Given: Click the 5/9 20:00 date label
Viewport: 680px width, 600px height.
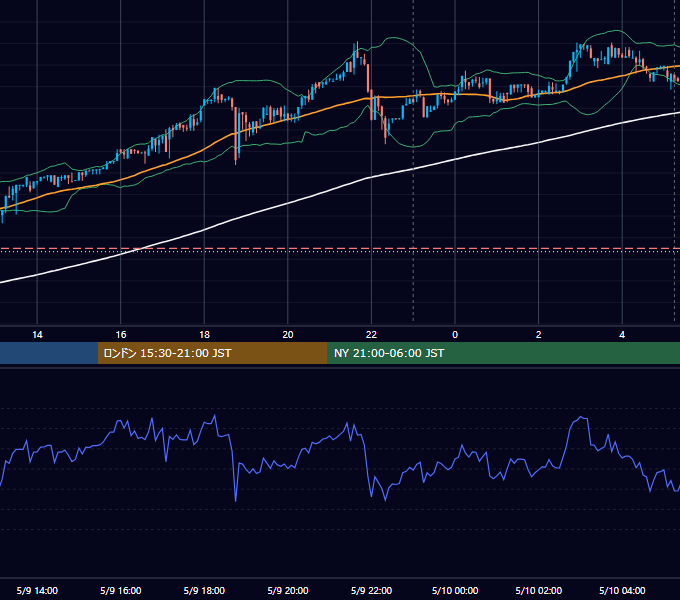Looking at the screenshot, I should tap(288, 590).
